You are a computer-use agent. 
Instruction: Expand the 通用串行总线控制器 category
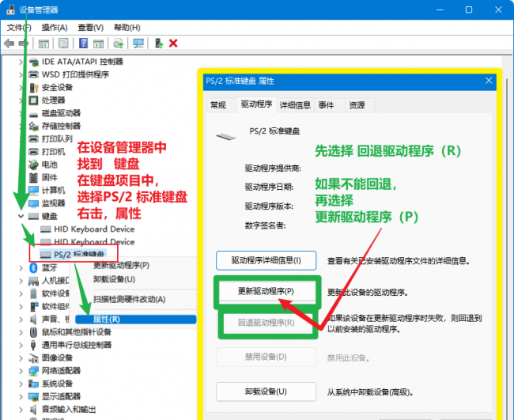pyautogui.click(x=21, y=345)
